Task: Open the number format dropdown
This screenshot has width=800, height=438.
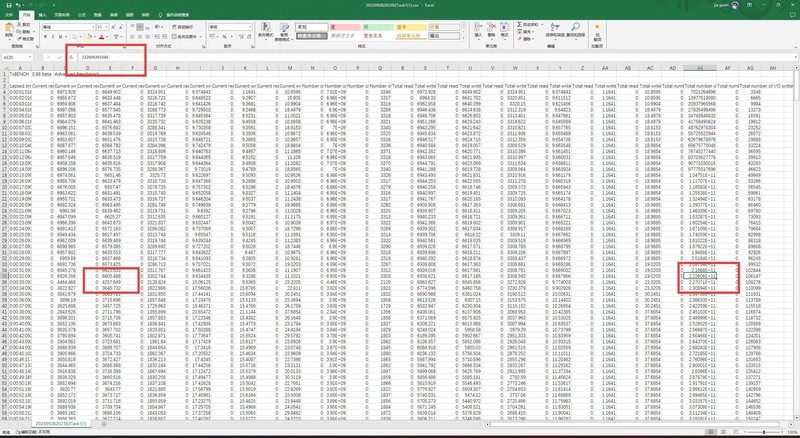Action: pyautogui.click(x=233, y=28)
